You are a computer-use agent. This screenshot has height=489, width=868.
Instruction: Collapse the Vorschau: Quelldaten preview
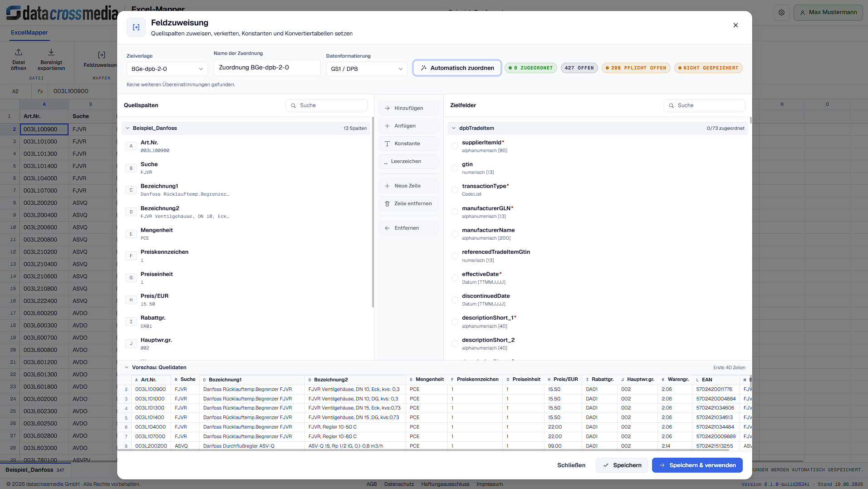[x=127, y=367]
